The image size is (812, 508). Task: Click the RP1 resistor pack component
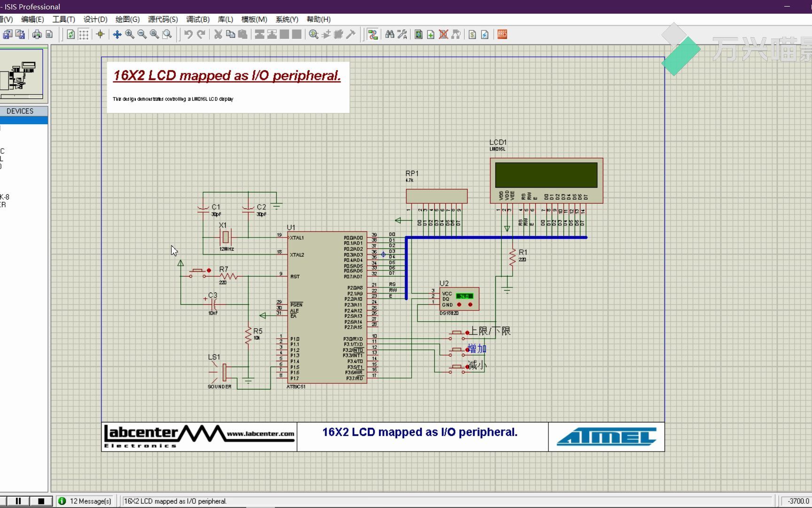coord(437,196)
